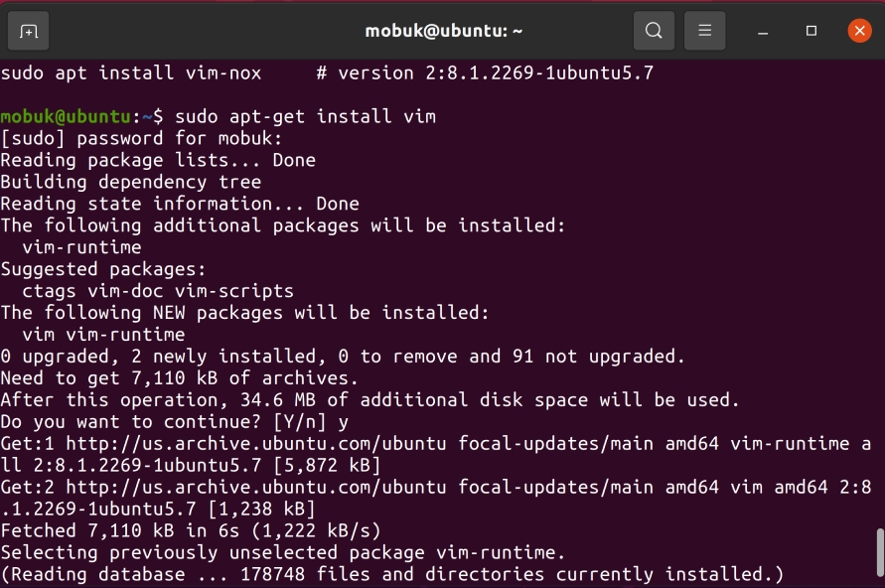Click the window title mobuk@ubuntu: ~

coord(444,31)
